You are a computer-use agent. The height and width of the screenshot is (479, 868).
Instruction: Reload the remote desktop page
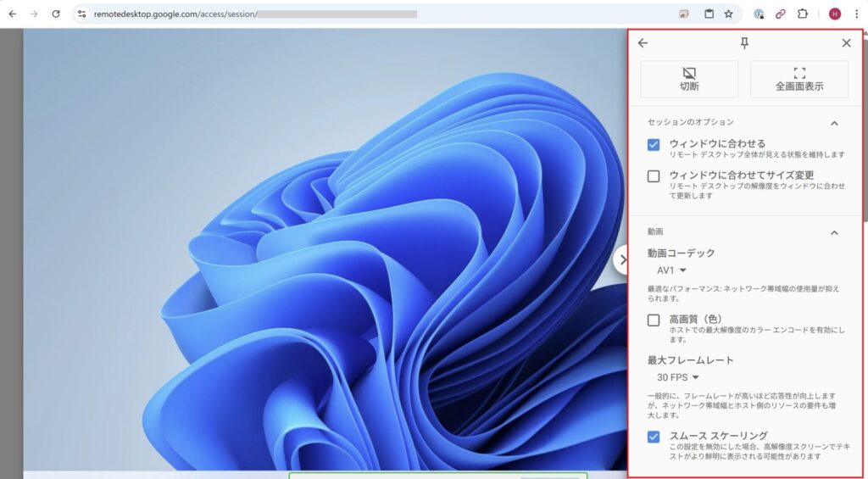pyautogui.click(x=56, y=14)
